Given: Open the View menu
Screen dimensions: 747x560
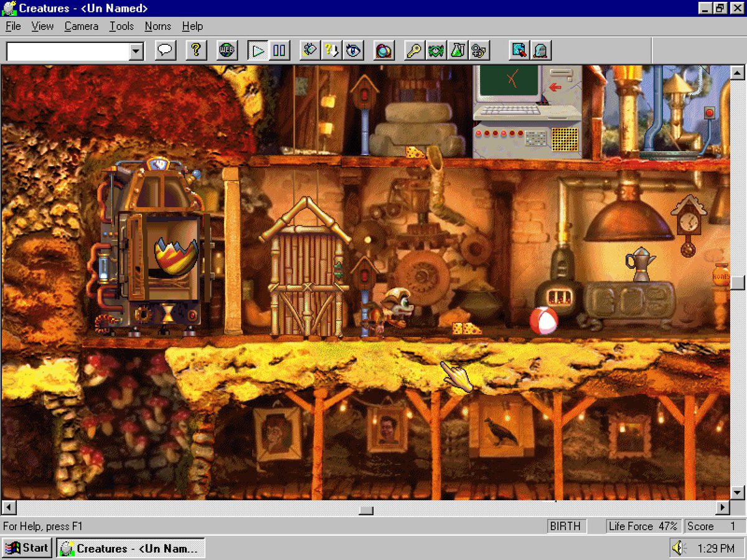Looking at the screenshot, I should (x=43, y=26).
